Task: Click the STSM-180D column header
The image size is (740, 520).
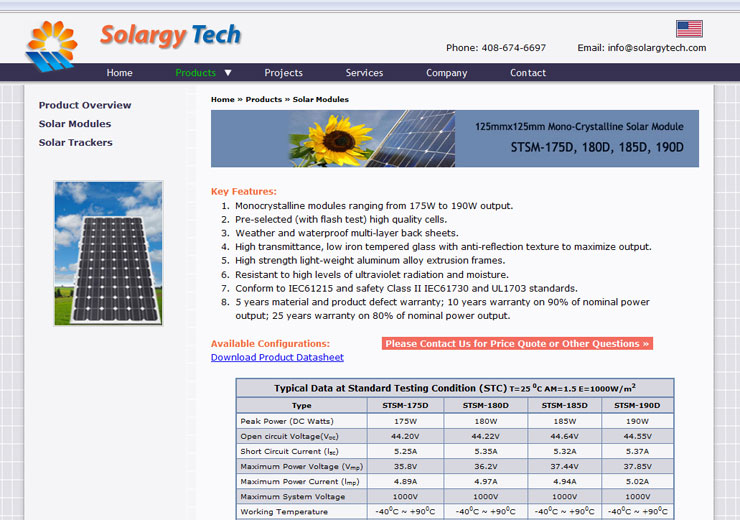Action: click(485, 405)
